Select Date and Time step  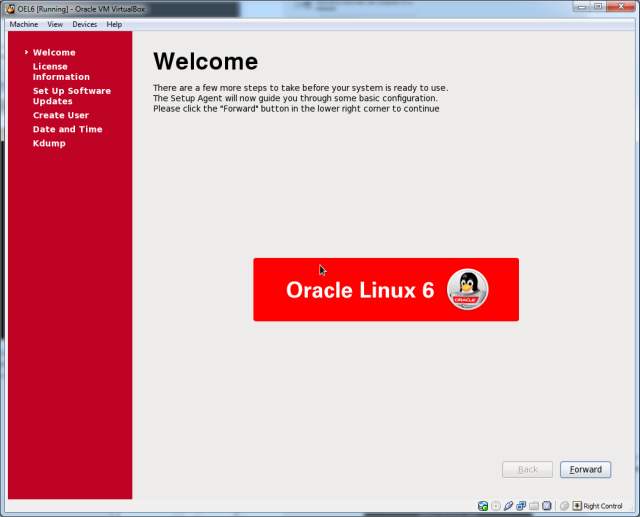[67, 129]
